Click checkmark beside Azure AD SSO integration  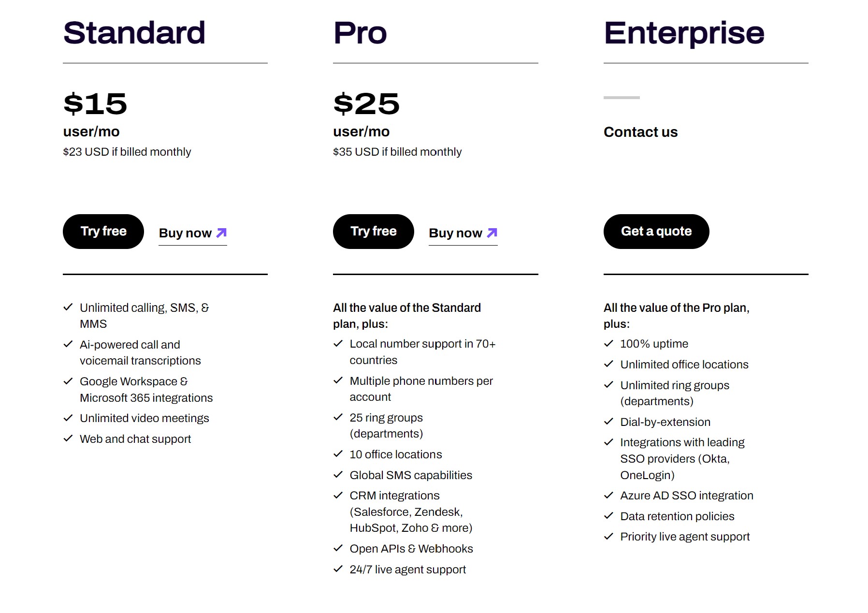click(608, 496)
